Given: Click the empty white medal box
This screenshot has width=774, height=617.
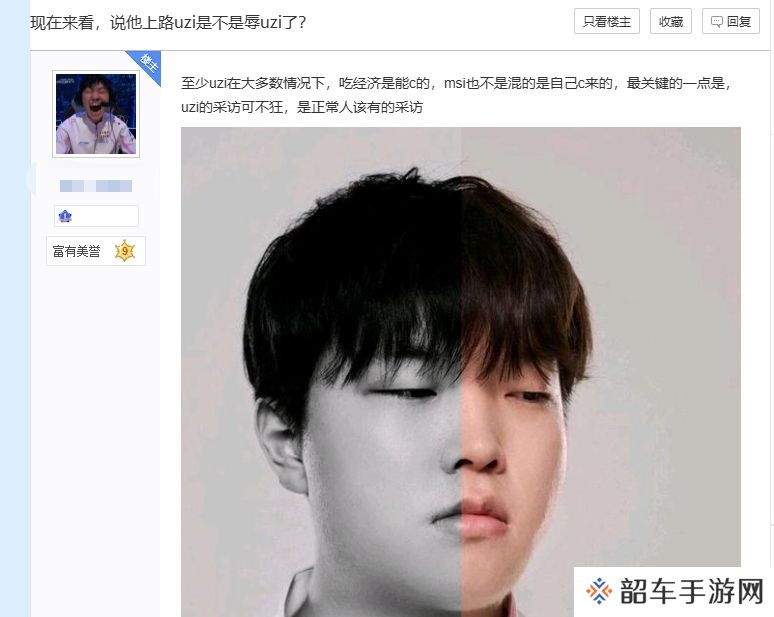Looking at the screenshot, I should [x=96, y=216].
